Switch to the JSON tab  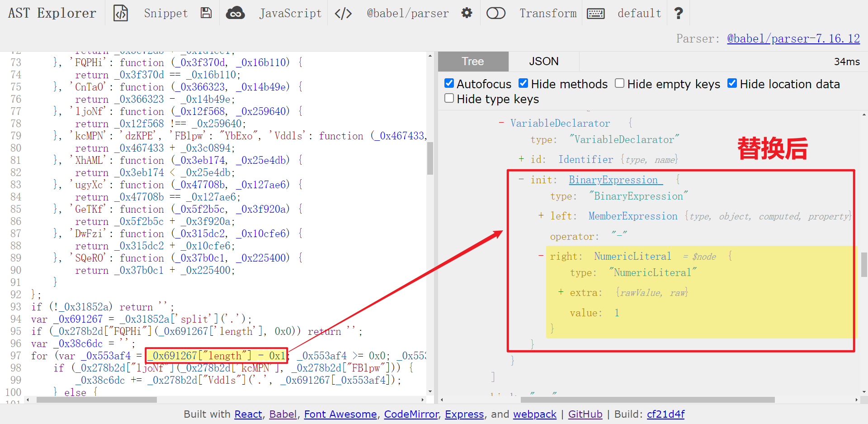pos(544,61)
